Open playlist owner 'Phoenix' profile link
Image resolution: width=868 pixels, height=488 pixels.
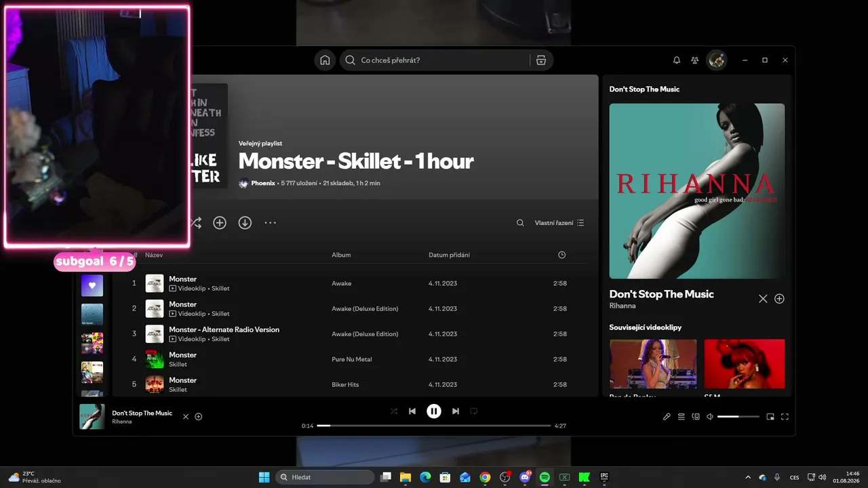(263, 183)
